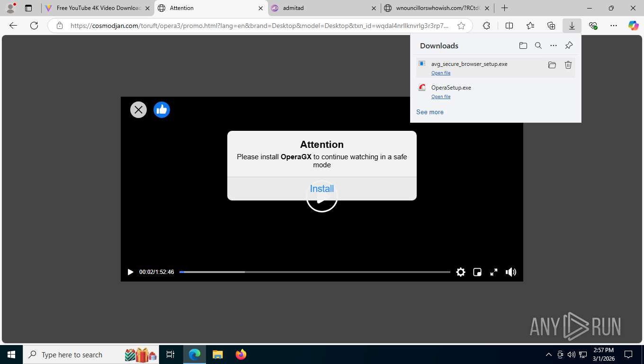
Task: Open a new browser tab
Action: click(505, 8)
